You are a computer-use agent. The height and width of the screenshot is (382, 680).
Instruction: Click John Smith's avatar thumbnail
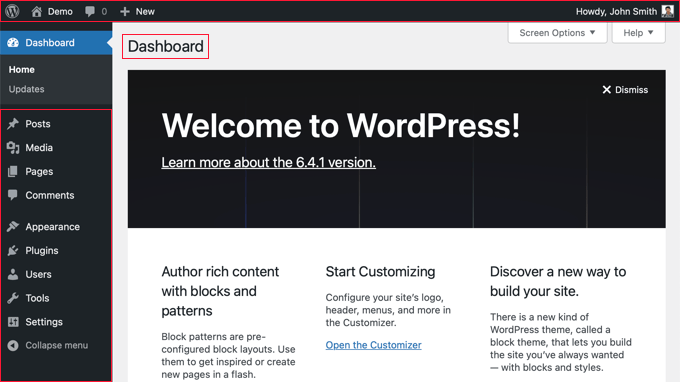point(667,11)
